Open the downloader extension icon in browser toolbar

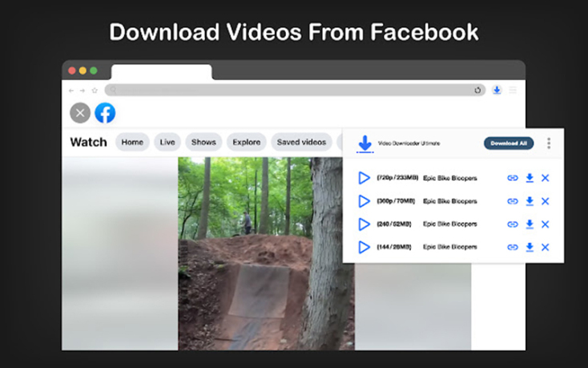[x=497, y=90]
